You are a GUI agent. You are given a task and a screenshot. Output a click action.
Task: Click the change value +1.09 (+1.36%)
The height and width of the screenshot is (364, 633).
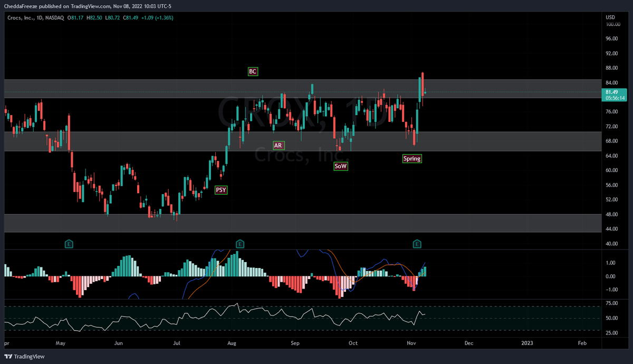click(158, 18)
